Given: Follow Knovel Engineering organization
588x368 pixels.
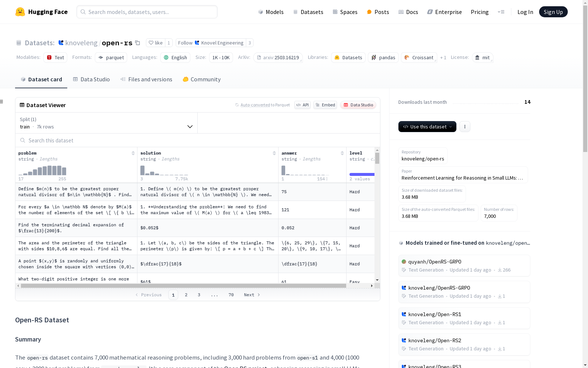Looking at the screenshot, I should 211,43.
